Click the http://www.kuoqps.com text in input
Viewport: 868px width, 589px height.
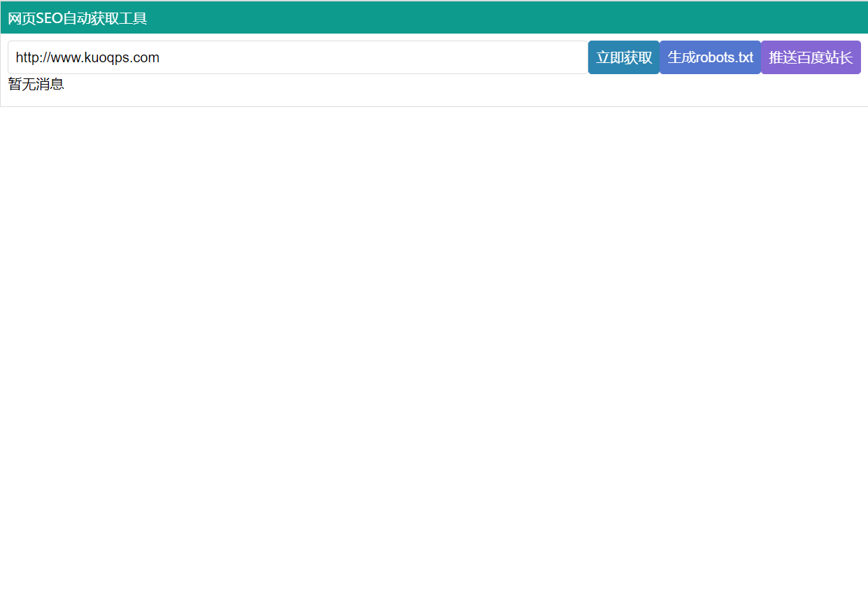pyautogui.click(x=87, y=57)
